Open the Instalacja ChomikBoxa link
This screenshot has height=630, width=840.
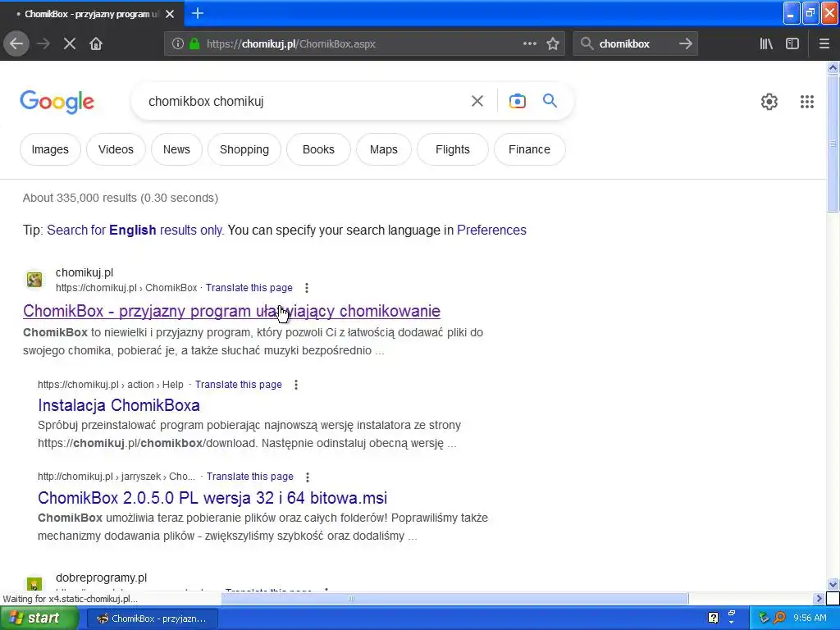[119, 405]
